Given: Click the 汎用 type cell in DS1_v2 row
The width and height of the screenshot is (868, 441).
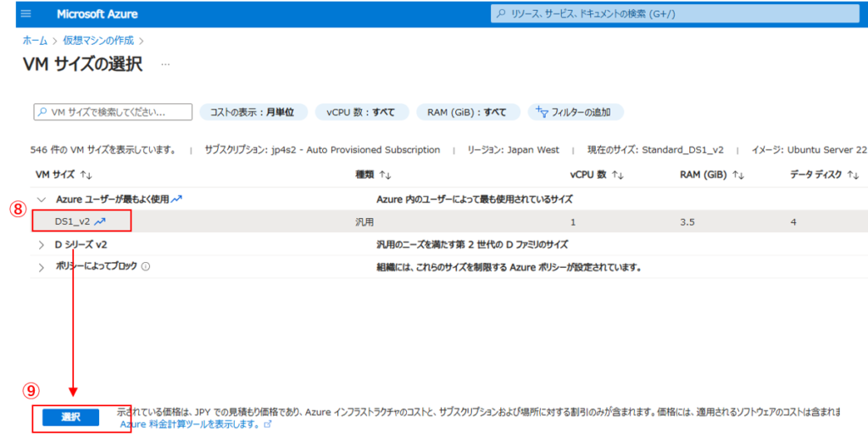Looking at the screenshot, I should click(364, 221).
